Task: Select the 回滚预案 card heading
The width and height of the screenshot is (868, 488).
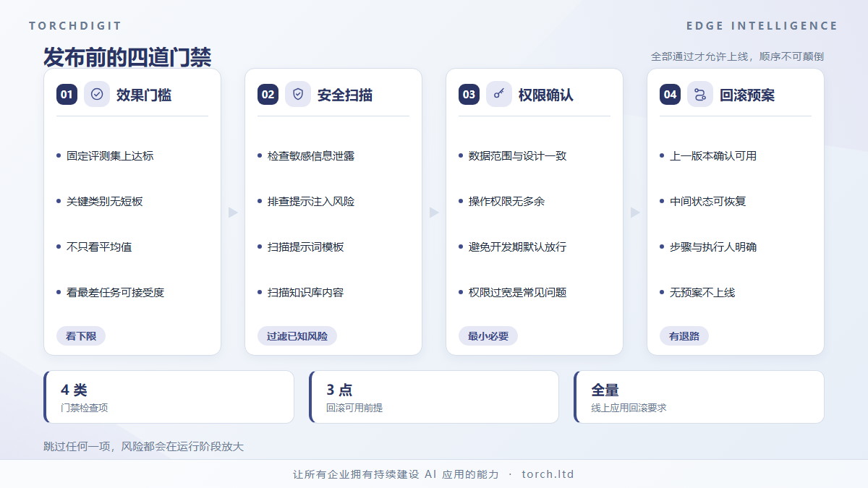Action: tap(747, 95)
